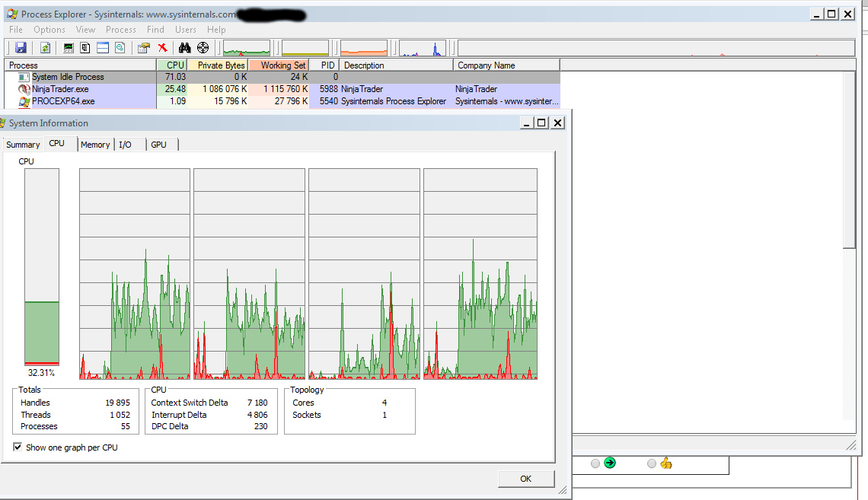This screenshot has height=500, width=868.
Task: Select the PROCEXP64.exe process row
Action: [x=282, y=101]
